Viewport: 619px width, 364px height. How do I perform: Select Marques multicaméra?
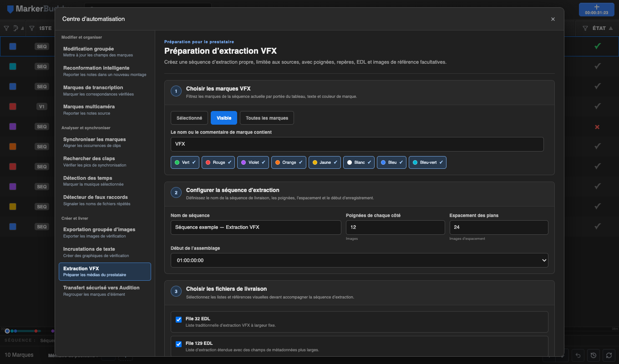[105, 109]
